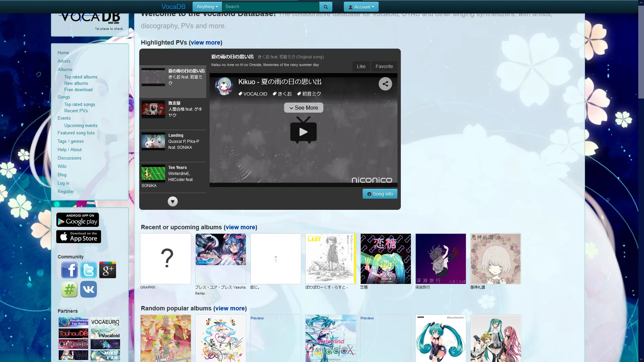
Task: Click the magnifier search button
Action: [x=325, y=7]
